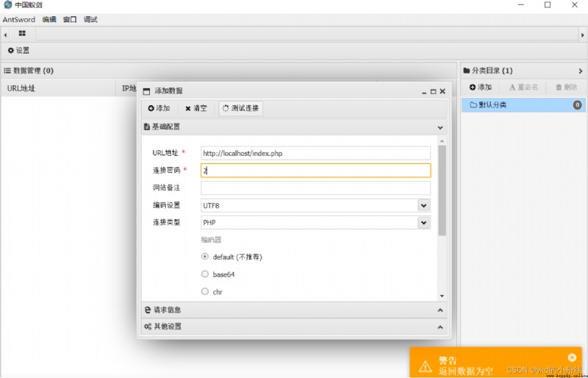The image size is (588, 378).
Task: Click 重命名 in the 分类目录 toolbar
Action: tap(523, 87)
